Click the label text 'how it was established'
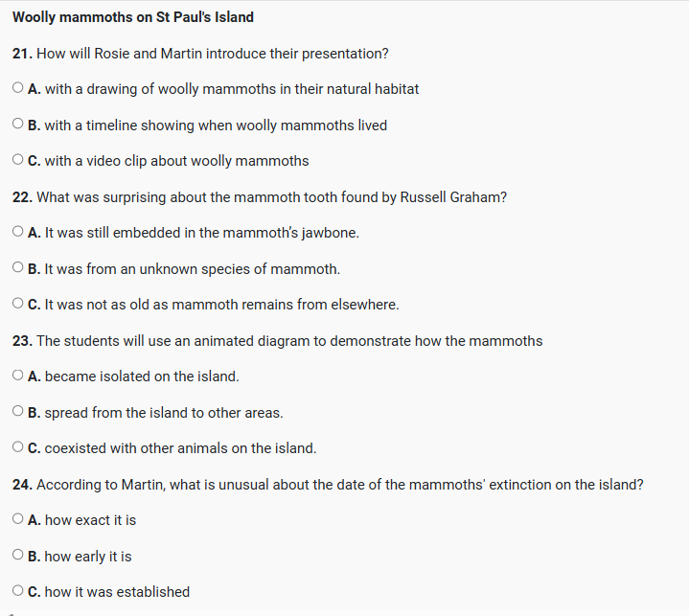Image resolution: width=689 pixels, height=616 pixels. pyautogui.click(x=117, y=592)
